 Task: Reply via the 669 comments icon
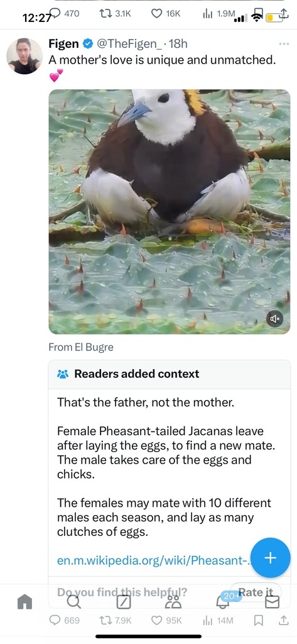coord(64,620)
